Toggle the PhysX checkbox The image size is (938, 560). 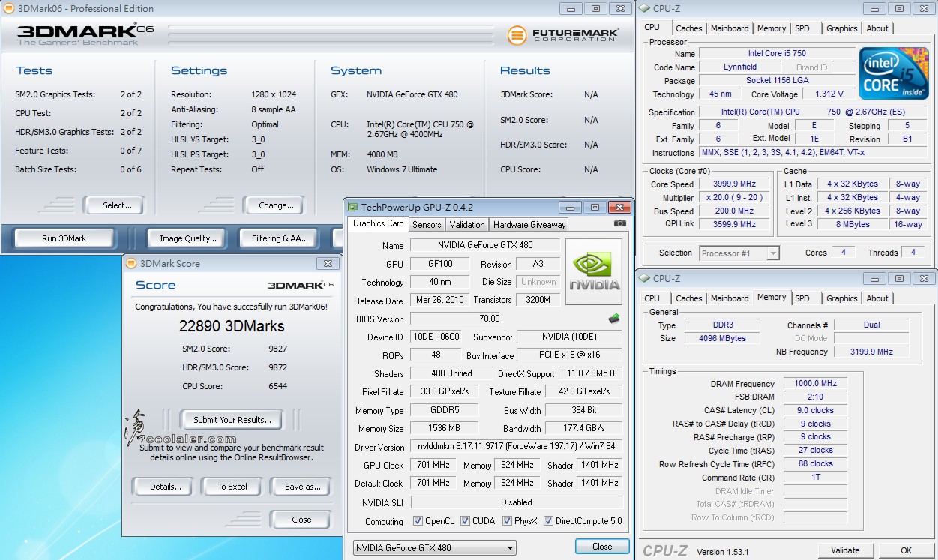coord(507,521)
